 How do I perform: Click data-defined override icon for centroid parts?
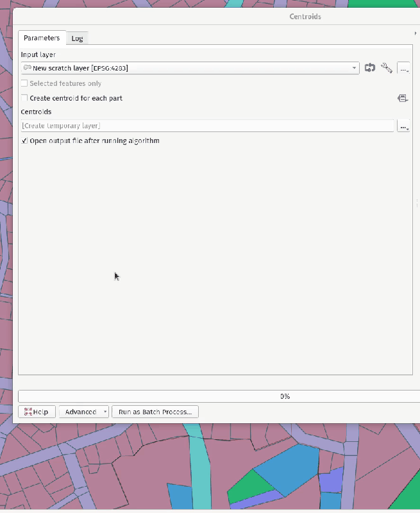click(x=403, y=98)
